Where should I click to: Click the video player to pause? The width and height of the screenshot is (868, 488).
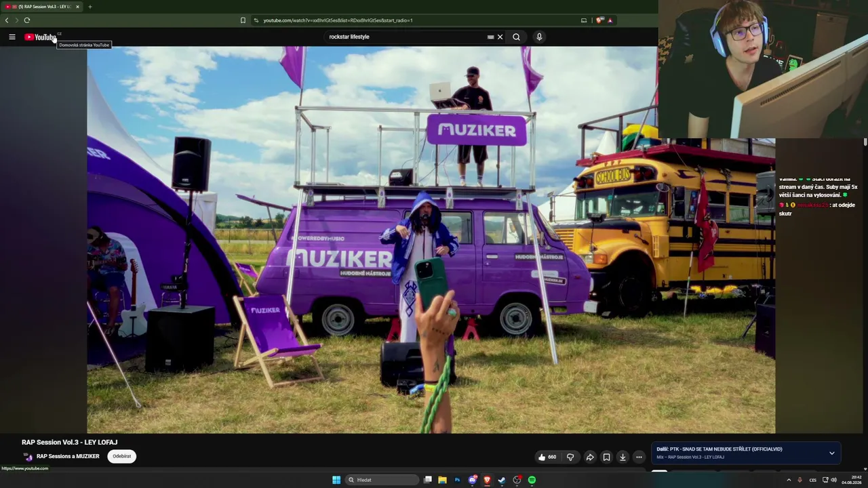click(431, 239)
